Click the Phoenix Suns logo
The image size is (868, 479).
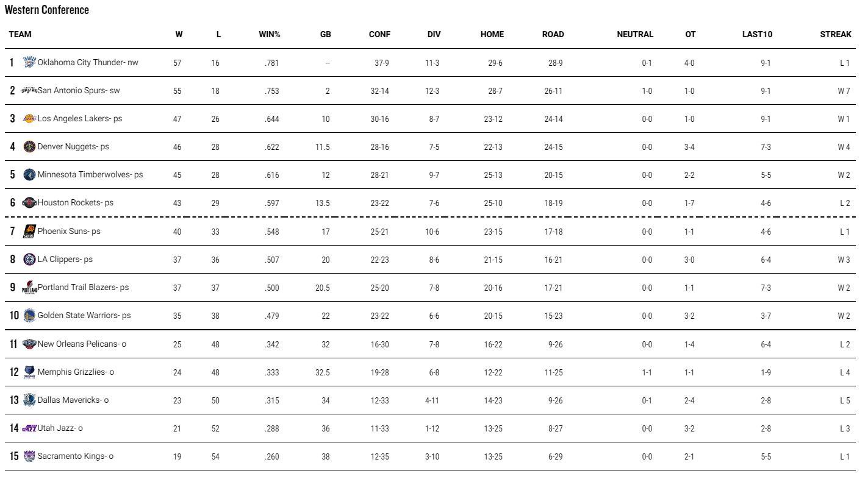click(x=29, y=232)
